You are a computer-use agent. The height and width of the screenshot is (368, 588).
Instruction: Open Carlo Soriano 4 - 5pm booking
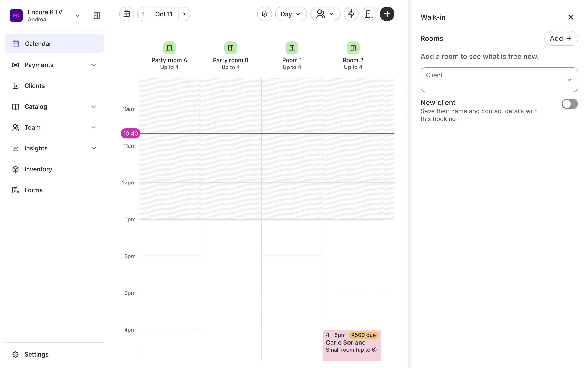point(352,346)
